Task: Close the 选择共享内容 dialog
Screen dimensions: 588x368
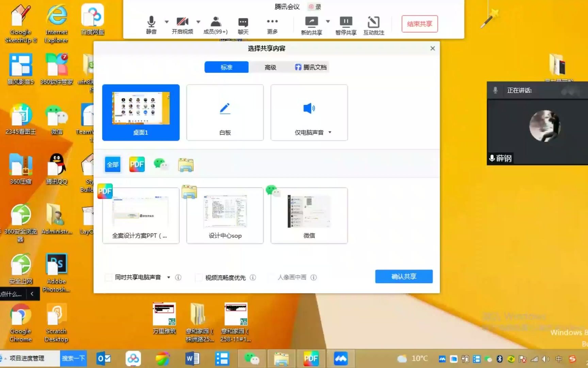Action: 432,48
